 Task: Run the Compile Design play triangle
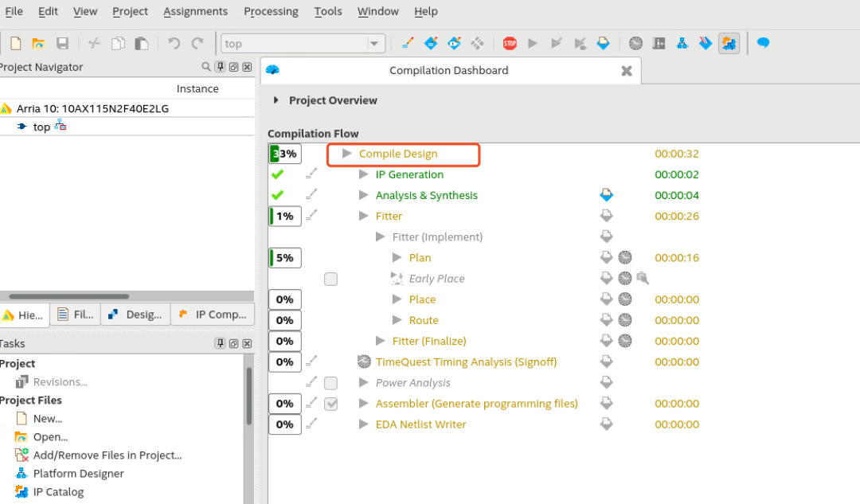(x=346, y=154)
